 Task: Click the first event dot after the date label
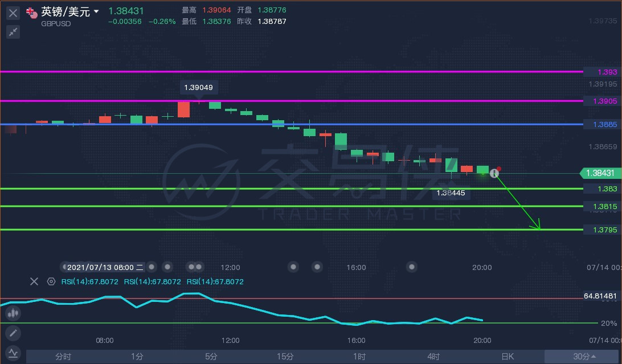click(x=152, y=267)
